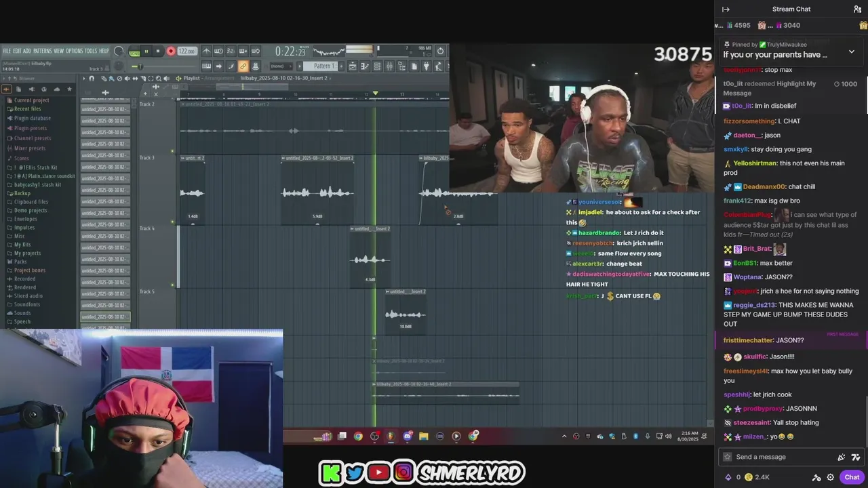Open the EDIT menu in FL Studio

(17, 51)
